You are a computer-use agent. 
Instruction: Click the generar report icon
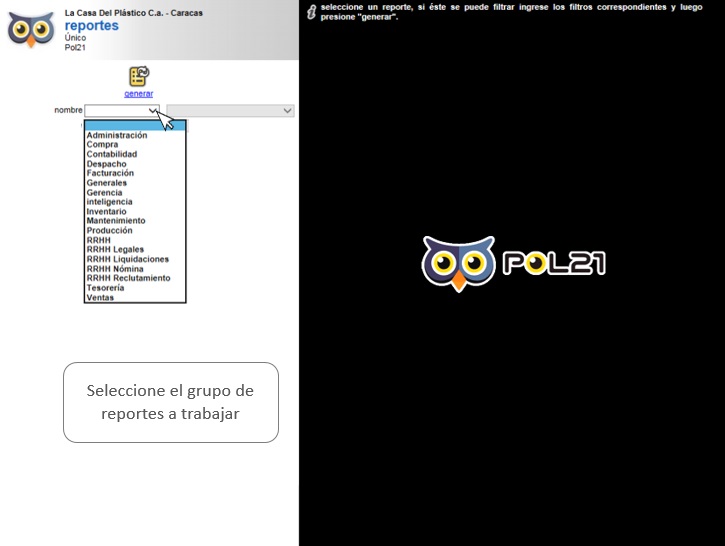(139, 76)
